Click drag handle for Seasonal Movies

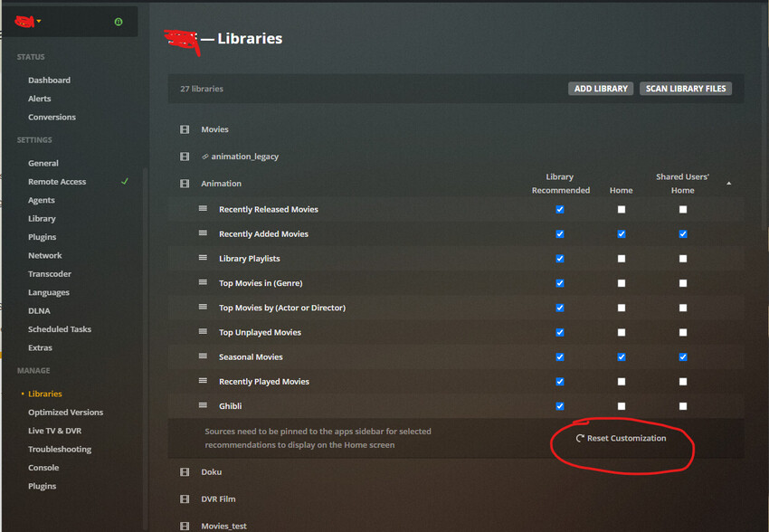(203, 356)
